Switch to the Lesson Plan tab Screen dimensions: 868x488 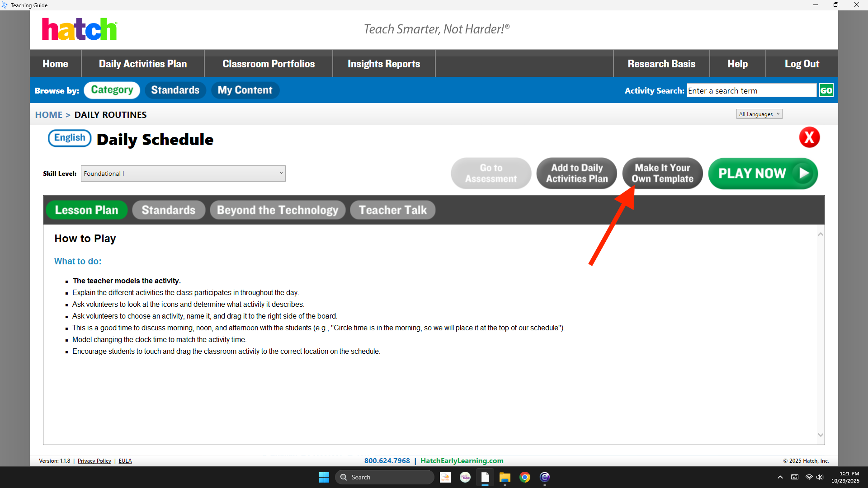click(x=86, y=210)
